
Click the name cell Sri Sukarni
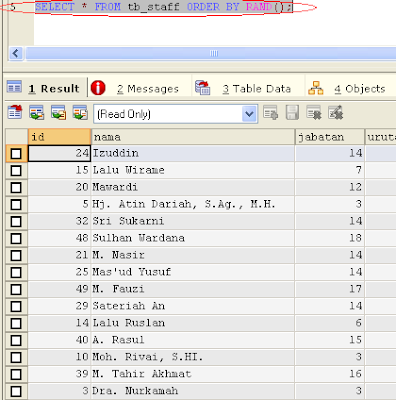[193, 221]
